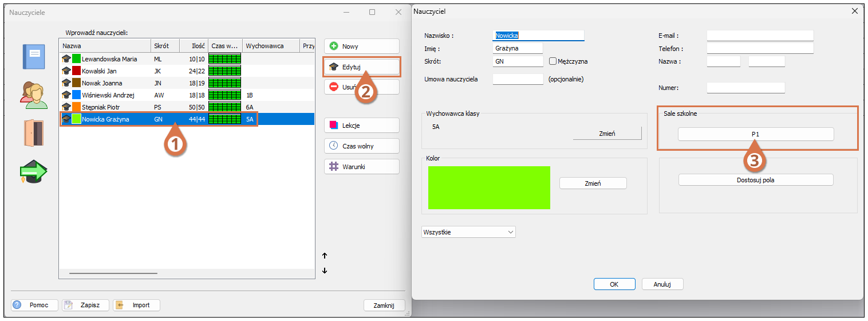Select the Stępniak Piotr row
This screenshot has width=868, height=321.
point(187,107)
